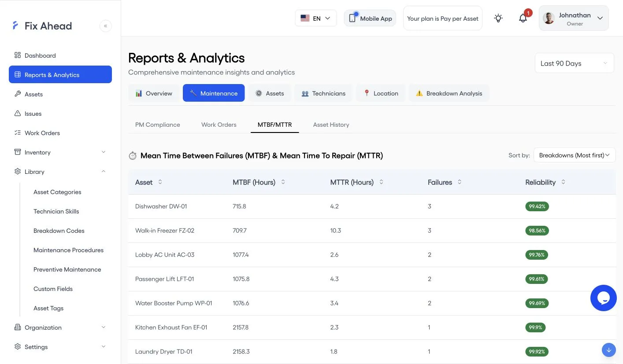This screenshot has height=364, width=623.
Task: Open Preventive Maintenance under Library
Action: coord(67,269)
